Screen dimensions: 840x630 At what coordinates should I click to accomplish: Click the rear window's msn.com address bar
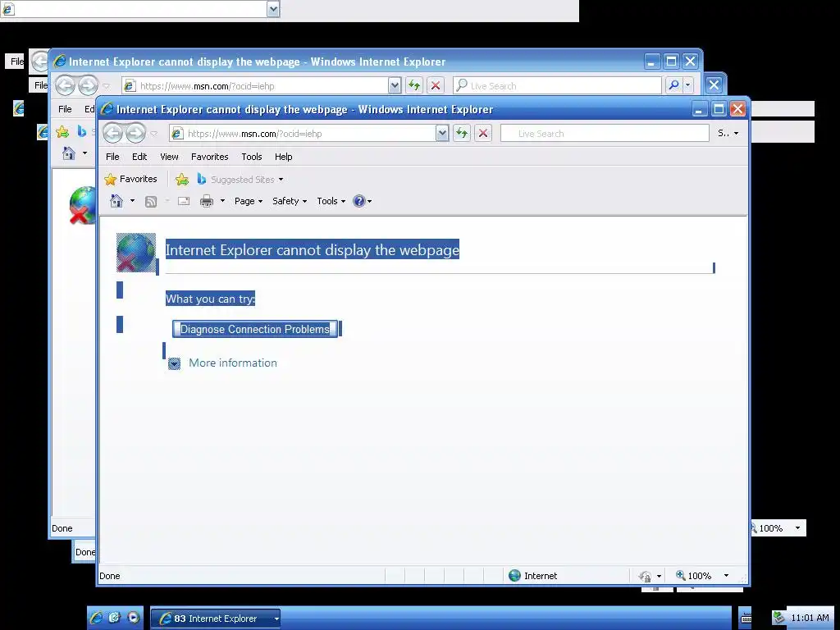pos(254,85)
